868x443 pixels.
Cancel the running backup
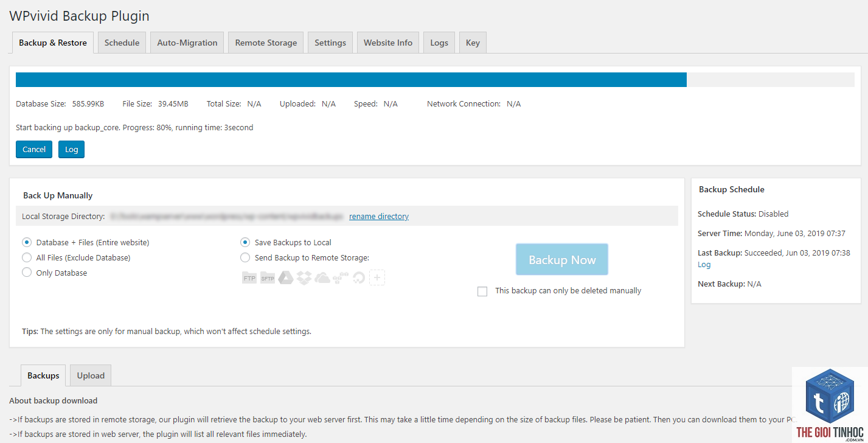pos(34,149)
